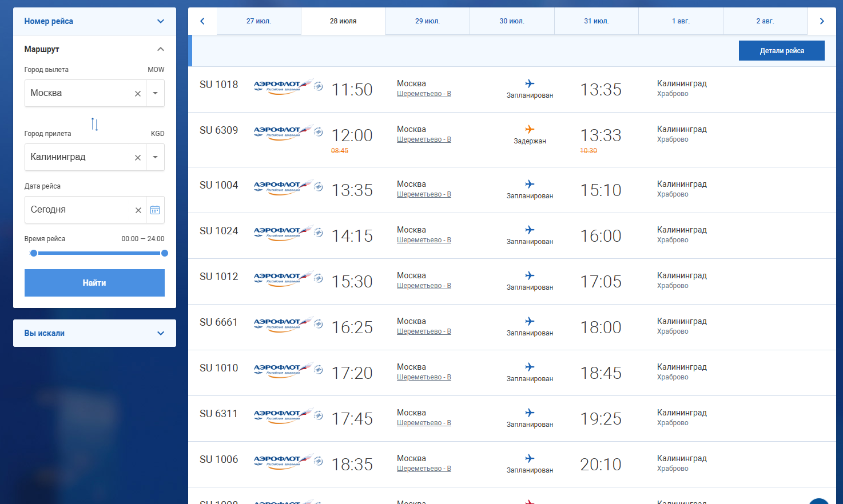
Task: Open Шереметьево - B link for SU 1018
Action: coord(424,94)
